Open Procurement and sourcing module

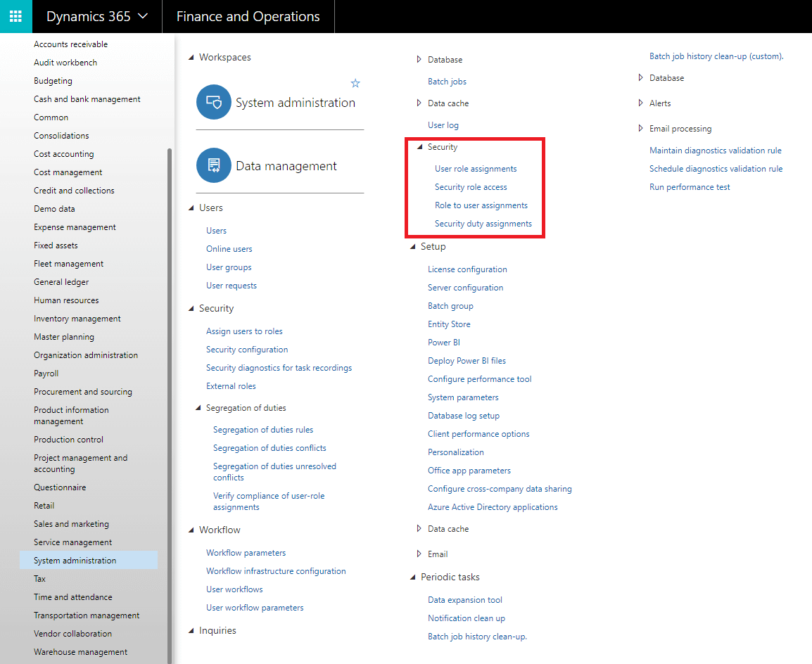click(83, 392)
